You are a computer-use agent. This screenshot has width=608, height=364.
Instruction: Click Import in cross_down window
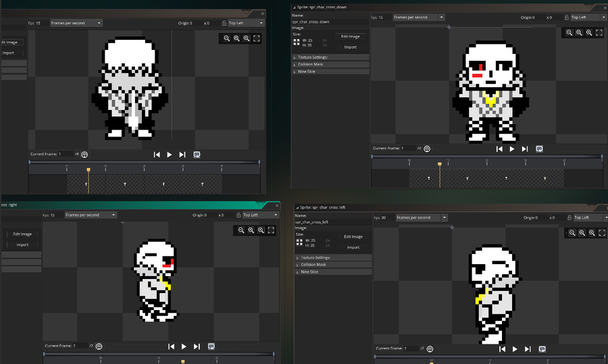click(350, 47)
